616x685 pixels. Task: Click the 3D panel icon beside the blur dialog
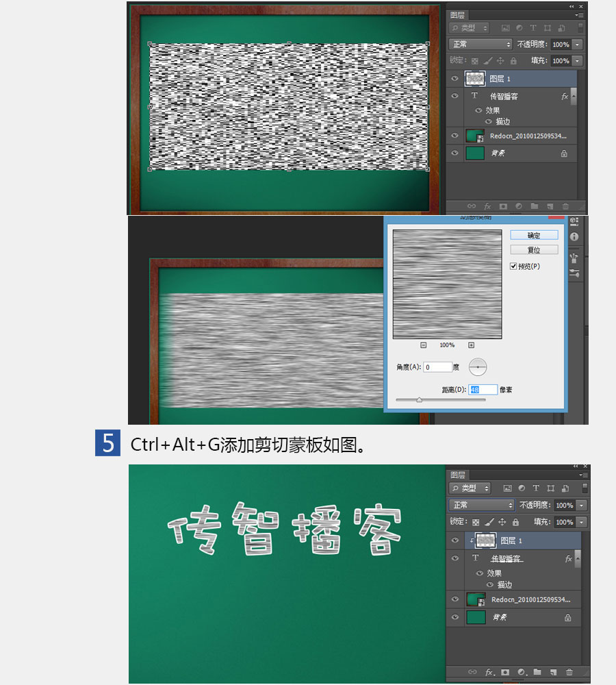(574, 221)
